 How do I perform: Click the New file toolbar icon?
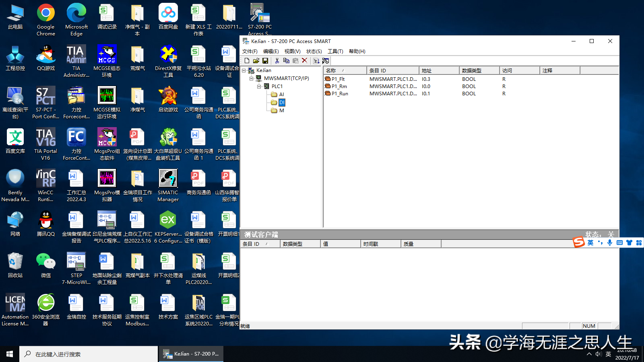[247, 61]
